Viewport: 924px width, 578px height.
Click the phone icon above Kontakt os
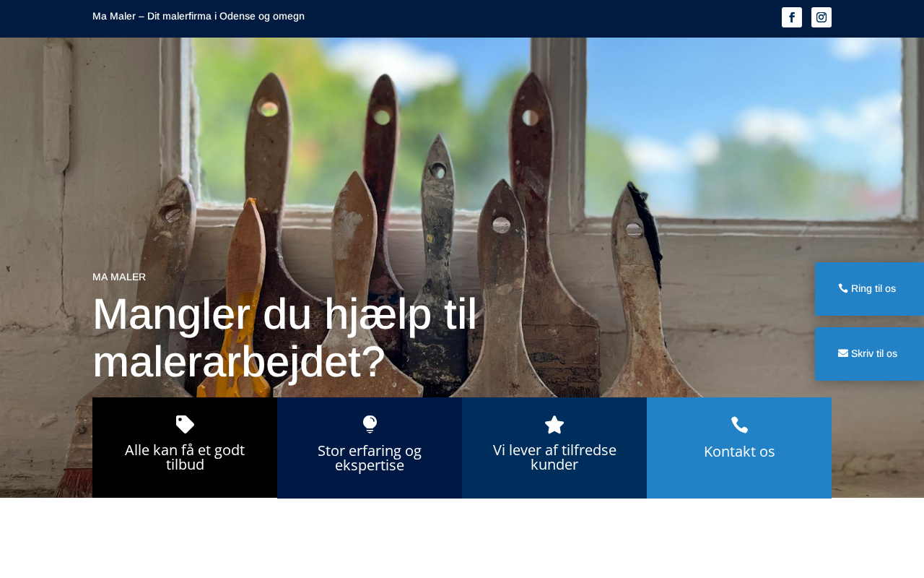tap(739, 425)
